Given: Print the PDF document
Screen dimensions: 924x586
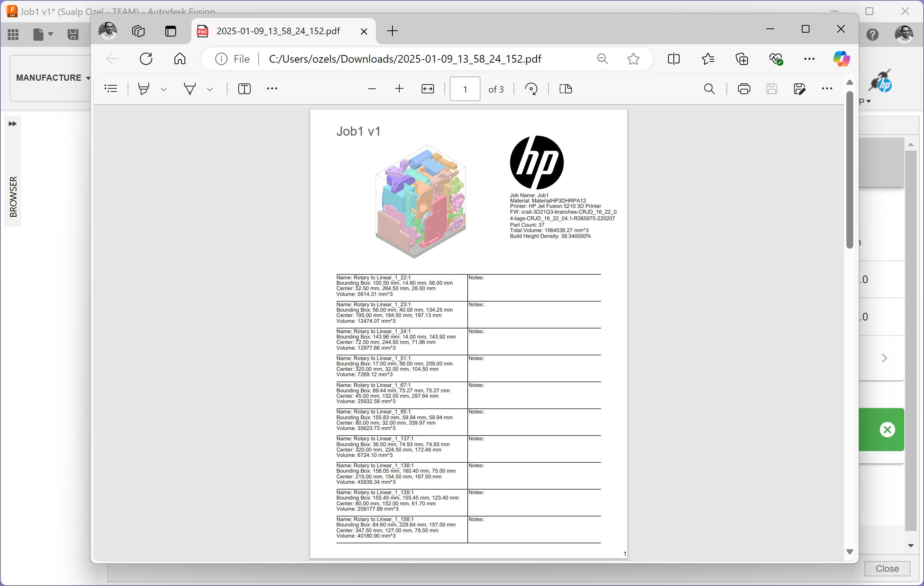Looking at the screenshot, I should (744, 89).
